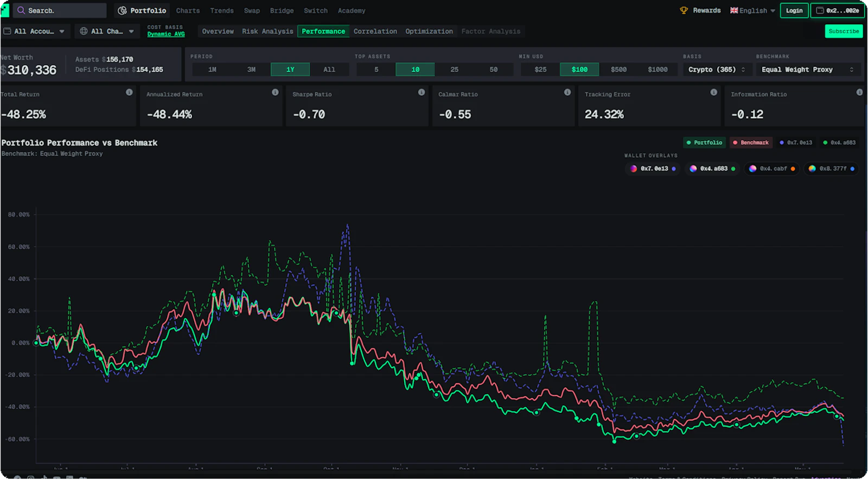Toggle the 0x4.a683 legend series
This screenshot has width=868, height=480.
pos(839,143)
